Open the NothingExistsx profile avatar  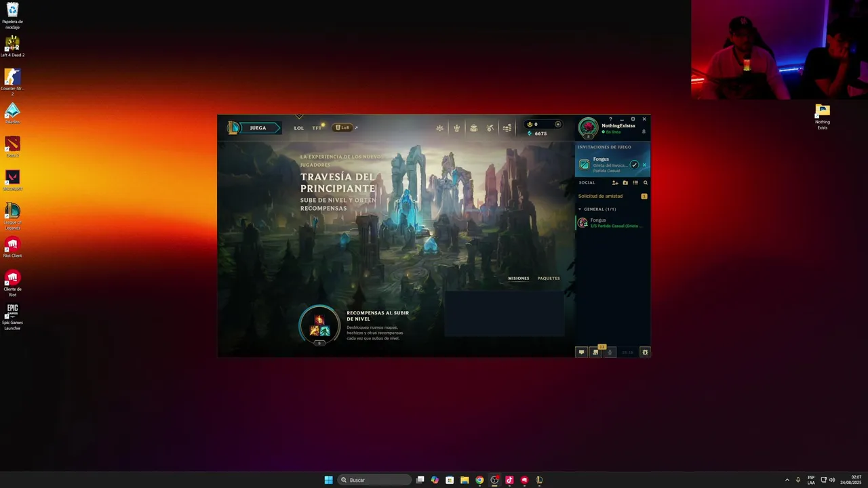click(x=588, y=127)
